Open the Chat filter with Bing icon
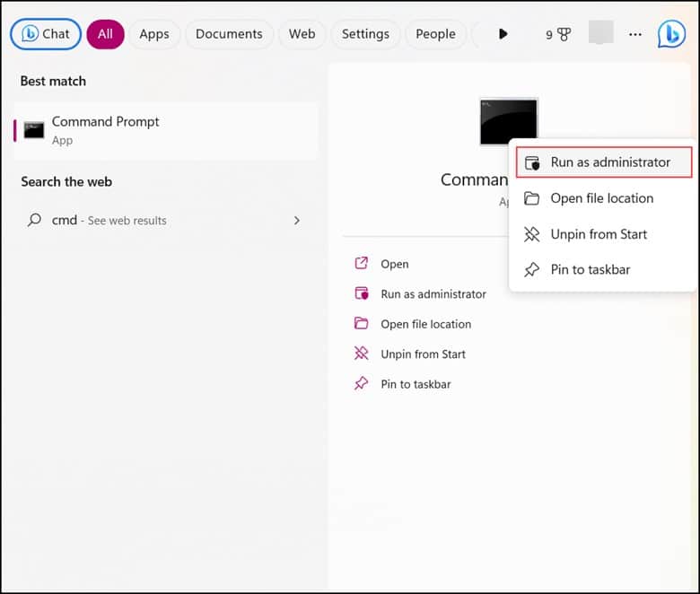 click(46, 34)
